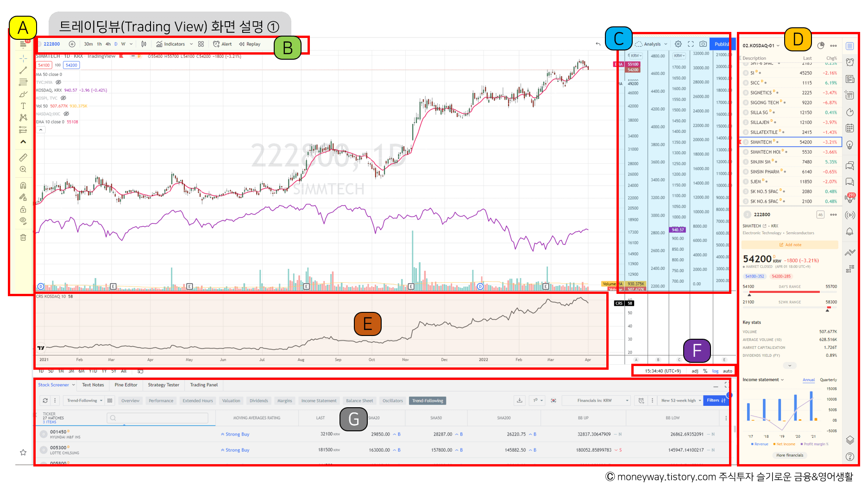This screenshot has height=491, width=868.
Task: Open the Fibonacci/gann tools icon
Action: pos(23,82)
